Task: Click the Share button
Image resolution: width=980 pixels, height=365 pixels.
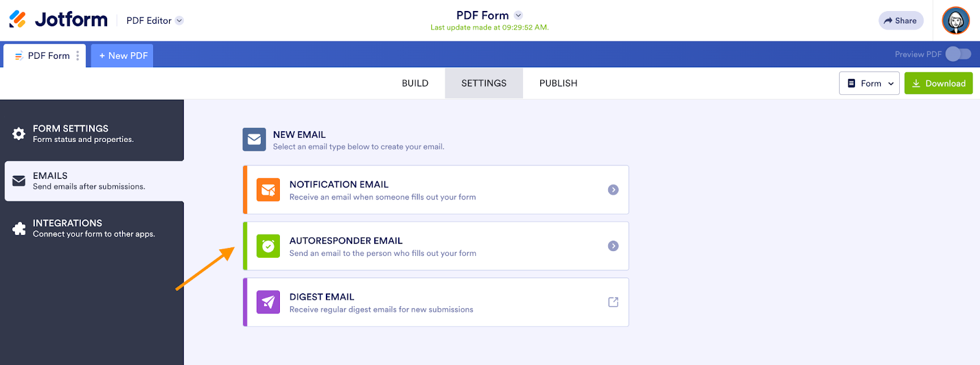Action: pos(900,21)
